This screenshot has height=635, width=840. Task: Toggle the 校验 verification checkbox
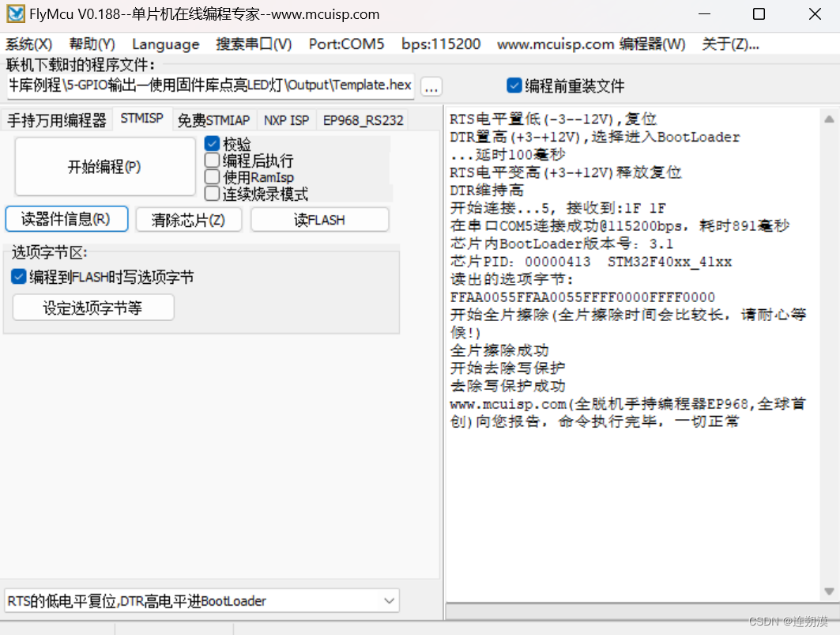pyautogui.click(x=210, y=144)
